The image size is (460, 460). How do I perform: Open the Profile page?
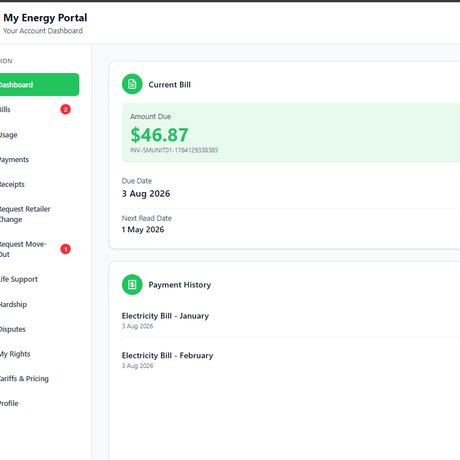coord(39,403)
